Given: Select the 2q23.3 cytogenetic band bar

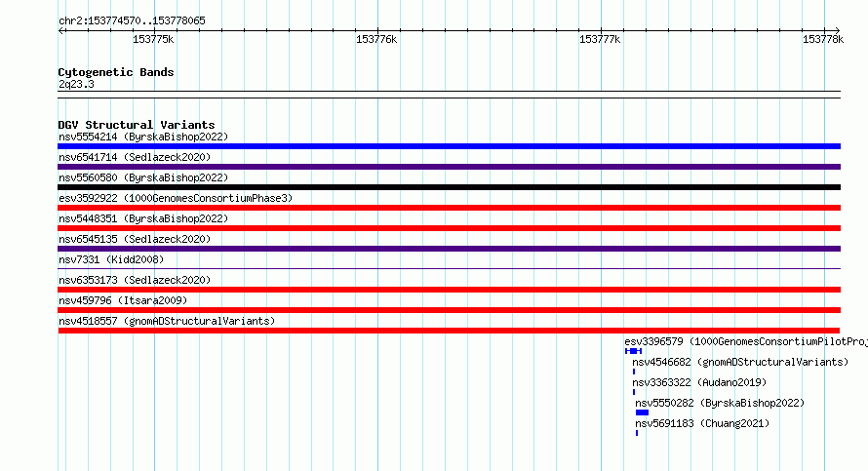Looking at the screenshot, I should (449, 95).
